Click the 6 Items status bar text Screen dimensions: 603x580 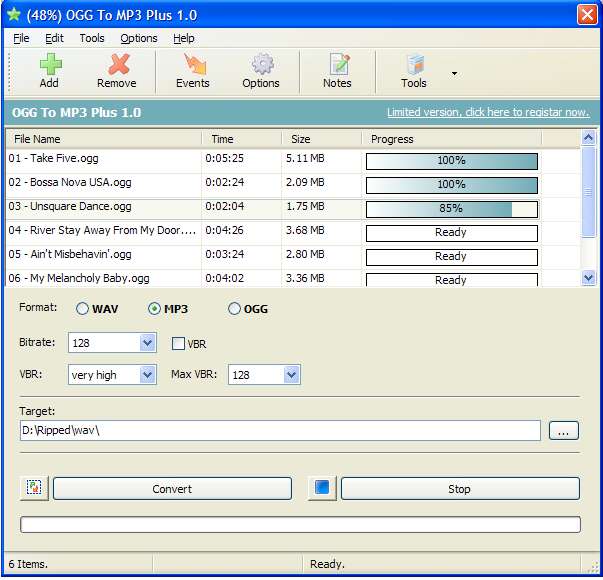[x=28, y=564]
